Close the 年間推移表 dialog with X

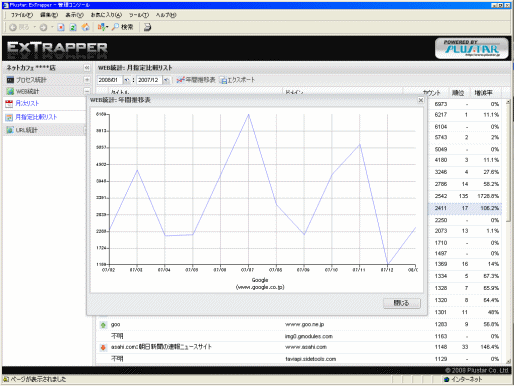421,100
